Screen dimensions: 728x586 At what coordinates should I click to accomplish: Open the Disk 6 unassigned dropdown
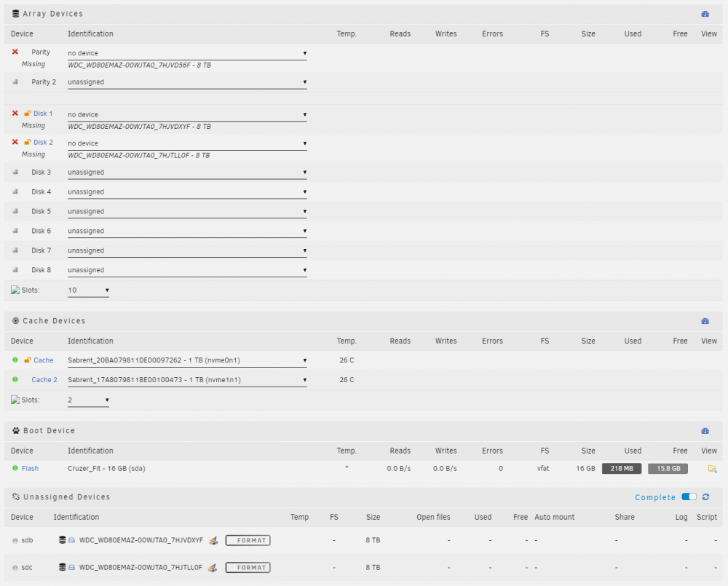pos(187,231)
